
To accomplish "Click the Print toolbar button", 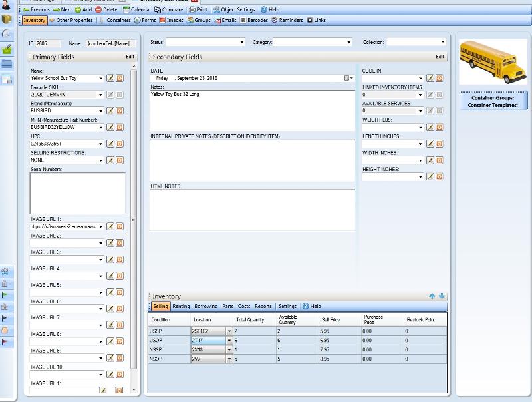I will (x=198, y=10).
